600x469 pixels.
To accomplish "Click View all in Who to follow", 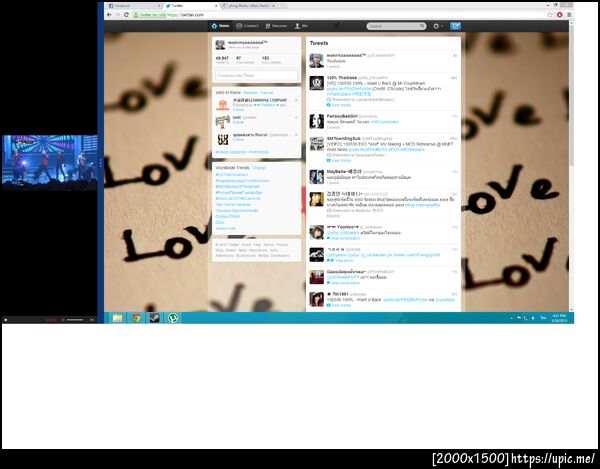I will click(x=266, y=93).
